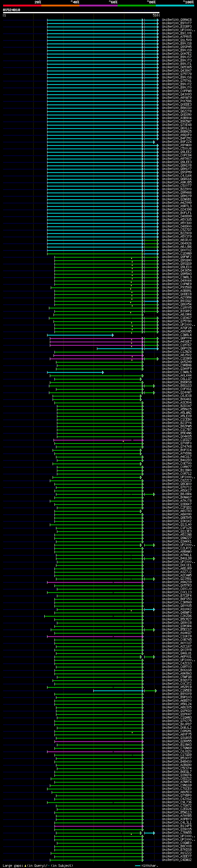Open hit UniRef100_Q9MAC8
This screenshot has height=868, width=197.
(x=177, y=20)
